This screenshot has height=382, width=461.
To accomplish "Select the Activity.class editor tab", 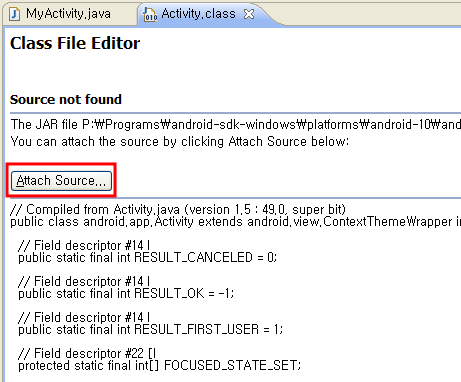I will (198, 14).
